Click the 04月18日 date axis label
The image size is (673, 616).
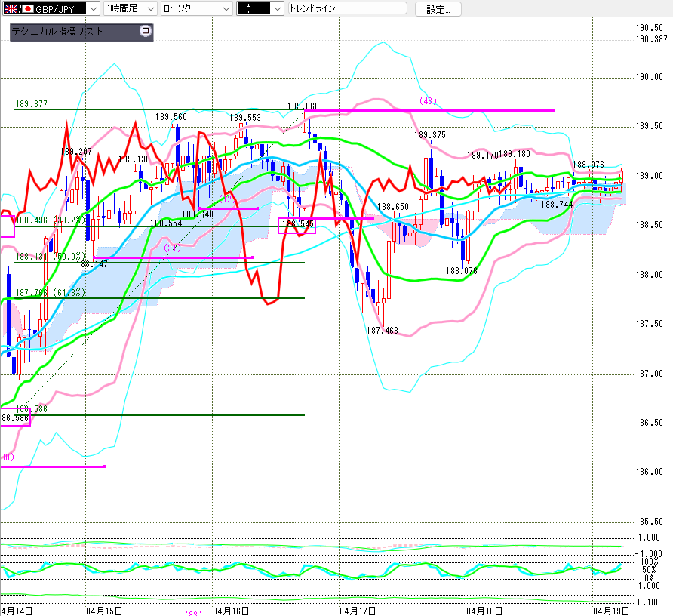484,611
